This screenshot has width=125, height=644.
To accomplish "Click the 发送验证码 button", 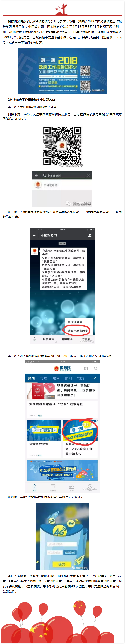I will tap(70, 553).
